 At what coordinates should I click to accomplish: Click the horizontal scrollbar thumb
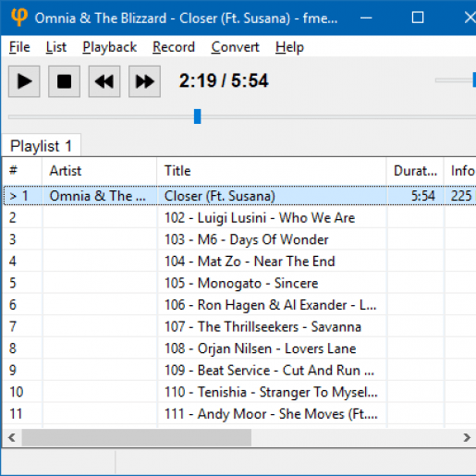(137, 437)
